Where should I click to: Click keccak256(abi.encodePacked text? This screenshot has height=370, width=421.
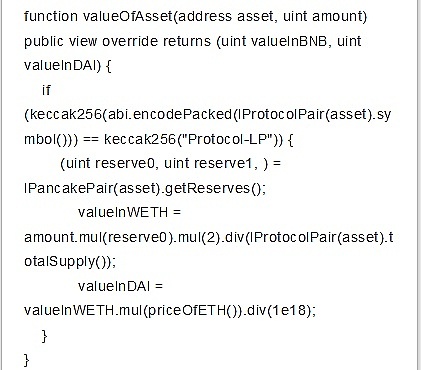click(x=128, y=115)
